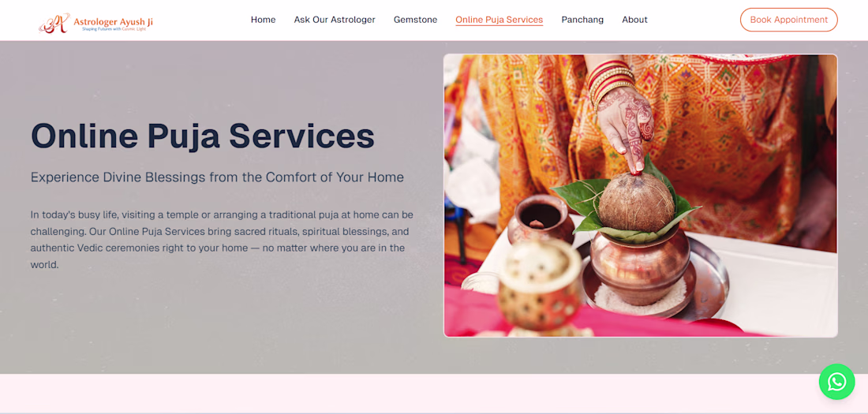This screenshot has width=868, height=414.
Task: Click the Astrologer Ayush Ji logo emblem
Action: coord(54,23)
